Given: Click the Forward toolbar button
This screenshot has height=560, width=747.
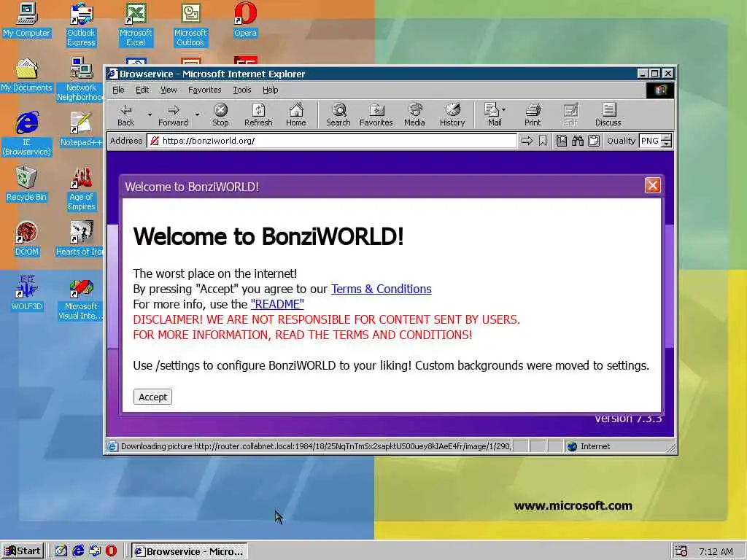Looking at the screenshot, I should click(173, 114).
